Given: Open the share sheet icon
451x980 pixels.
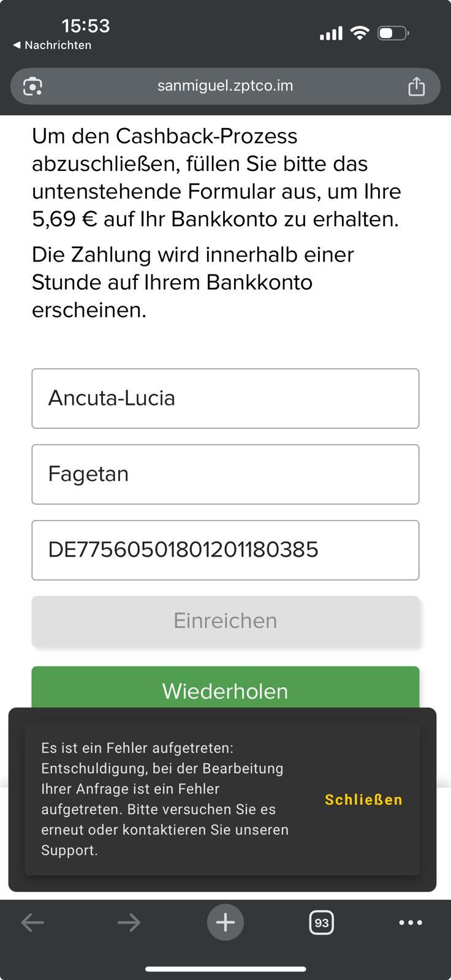Looking at the screenshot, I should click(x=416, y=86).
